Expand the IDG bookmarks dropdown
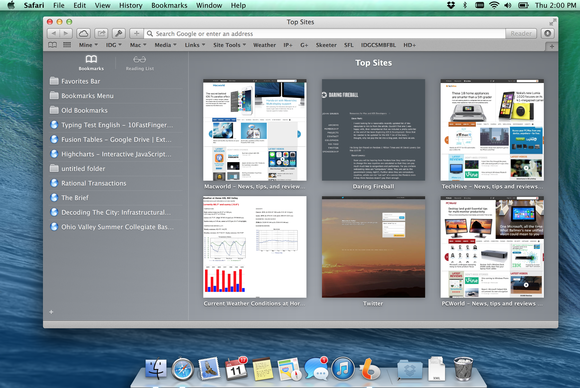Screen dimensions: 580x388 114,45
